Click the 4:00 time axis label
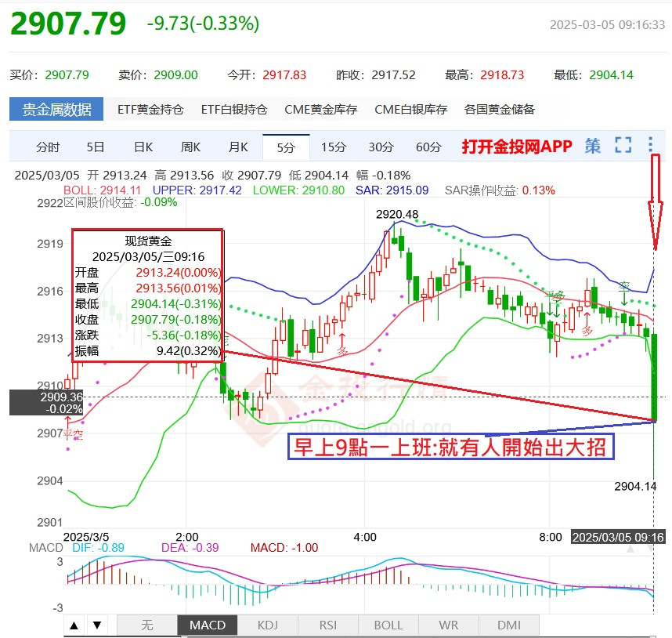Screen dimensions: 672x638 [365, 537]
